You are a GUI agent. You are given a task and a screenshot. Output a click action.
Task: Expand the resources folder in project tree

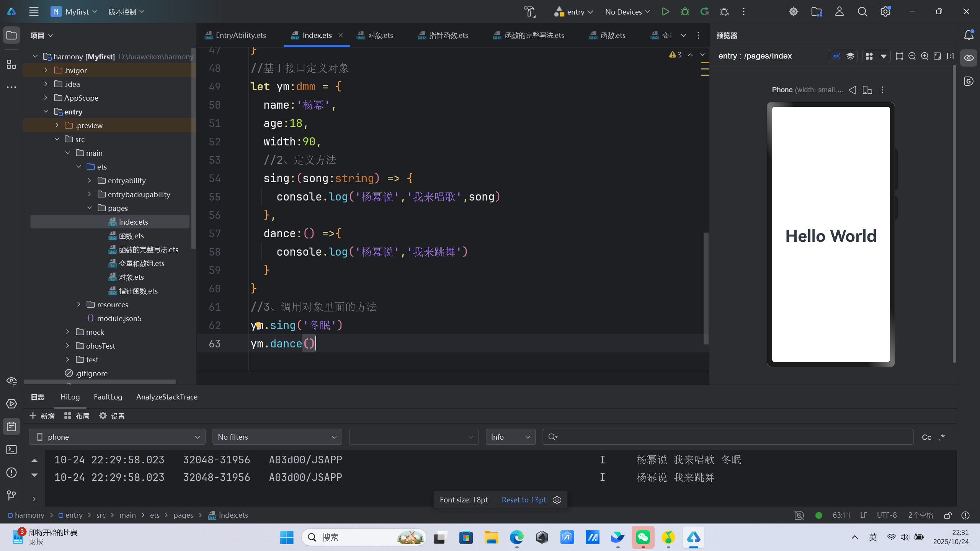tap(79, 304)
